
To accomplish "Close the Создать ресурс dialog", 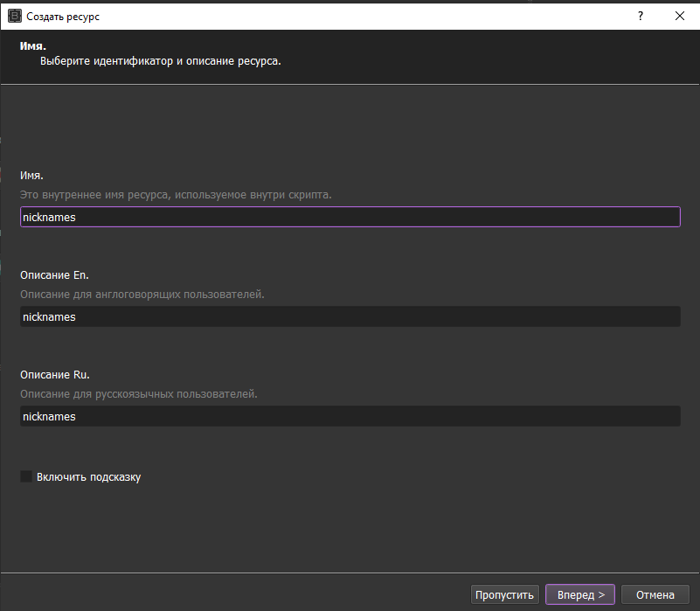I will (680, 16).
